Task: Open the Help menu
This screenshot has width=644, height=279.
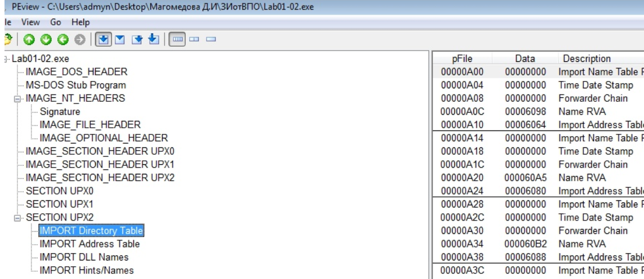Action: [80, 22]
